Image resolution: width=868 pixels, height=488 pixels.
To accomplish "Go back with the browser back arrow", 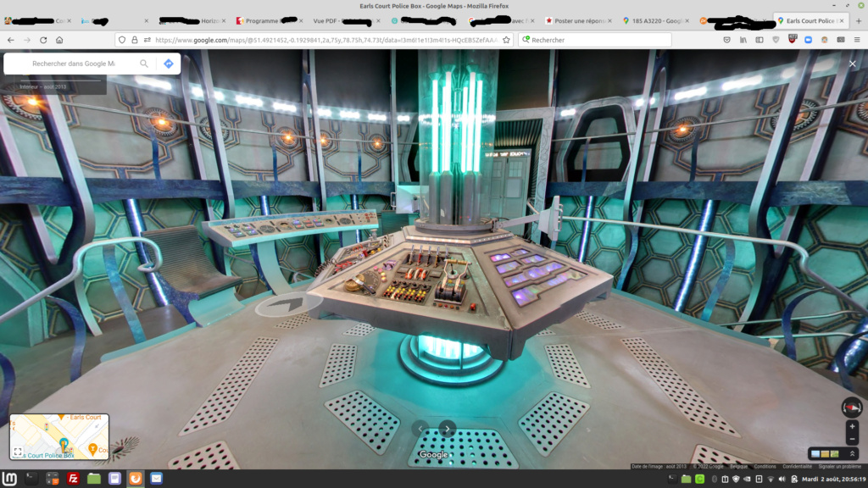I will 11,40.
